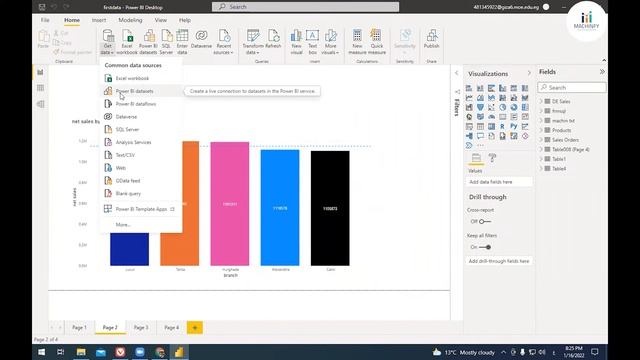640x360 pixels.
Task: Click the Text box ribbon button
Action: tap(313, 42)
